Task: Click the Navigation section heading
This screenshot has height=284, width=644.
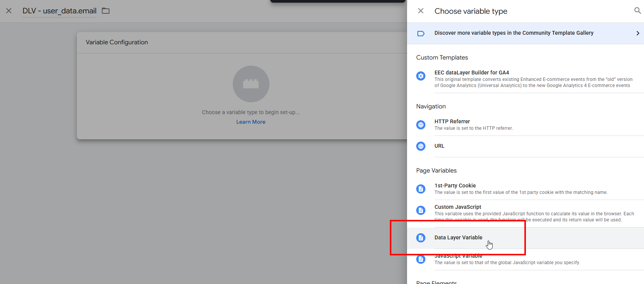Action: click(431, 106)
